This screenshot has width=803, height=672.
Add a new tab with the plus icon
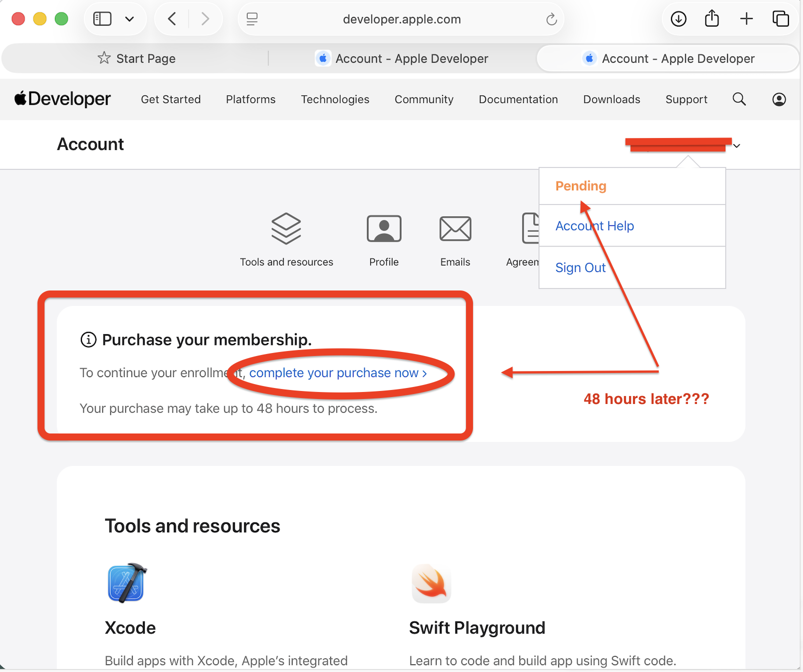pos(746,19)
